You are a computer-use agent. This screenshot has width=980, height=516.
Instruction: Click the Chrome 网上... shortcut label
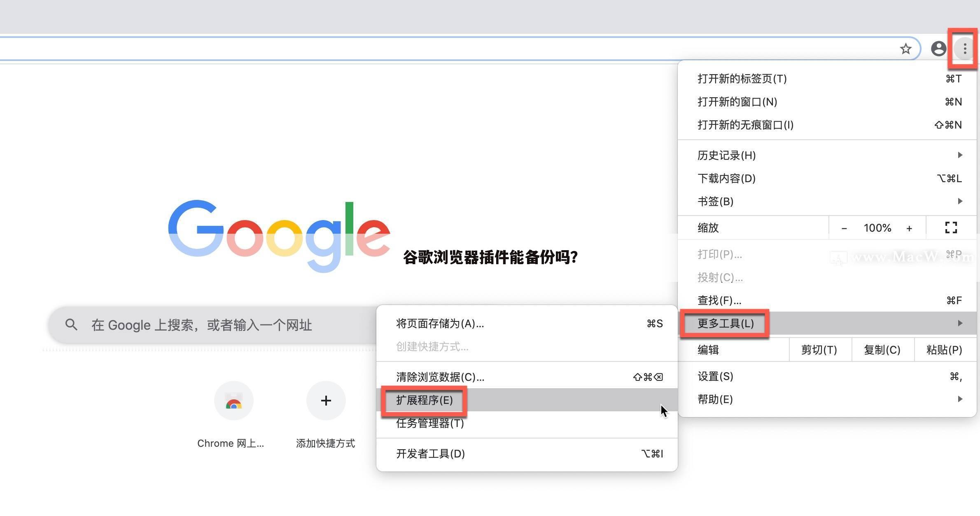pos(231,443)
